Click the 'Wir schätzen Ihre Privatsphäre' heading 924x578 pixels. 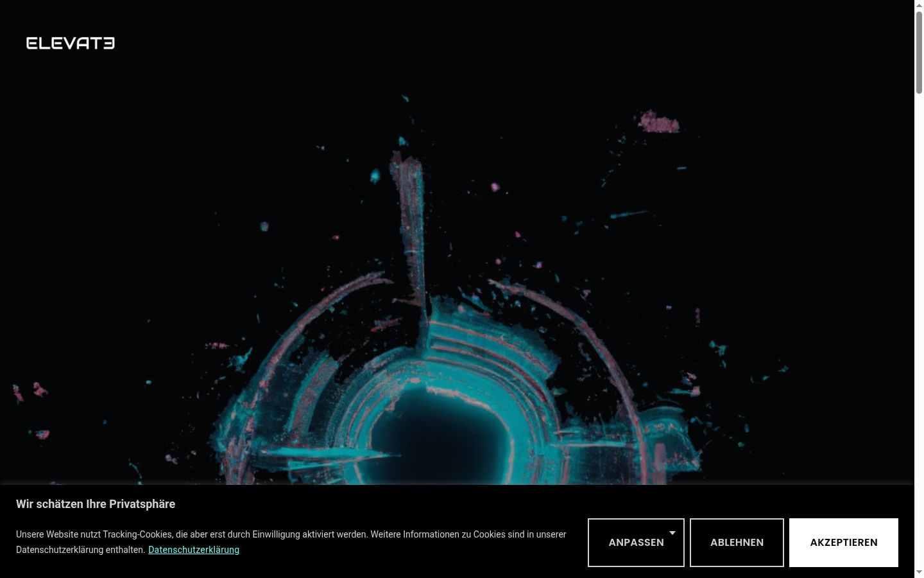click(96, 504)
